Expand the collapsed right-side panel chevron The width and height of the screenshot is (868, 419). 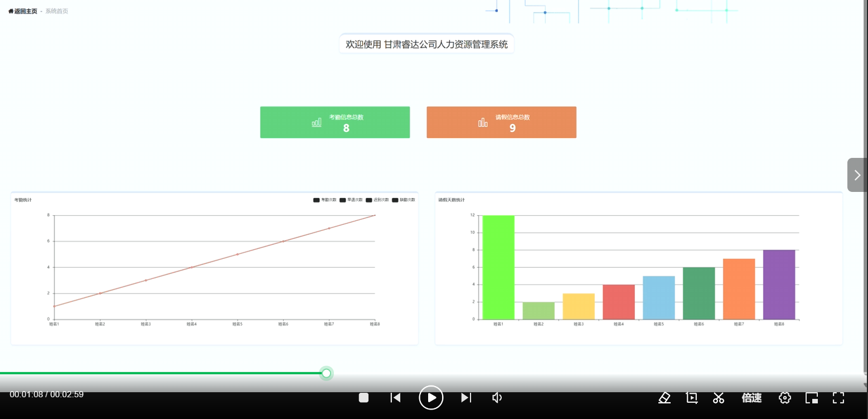857,175
